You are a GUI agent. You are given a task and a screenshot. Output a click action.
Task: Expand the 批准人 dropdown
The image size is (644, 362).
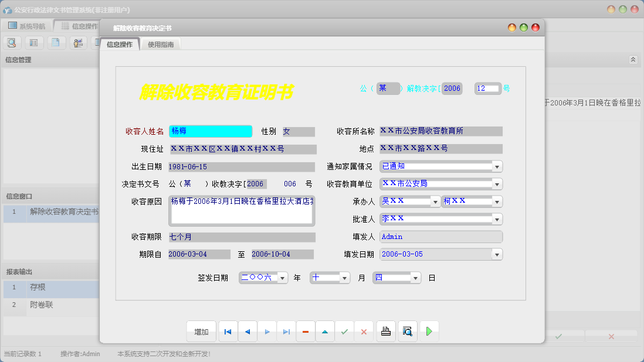click(497, 219)
